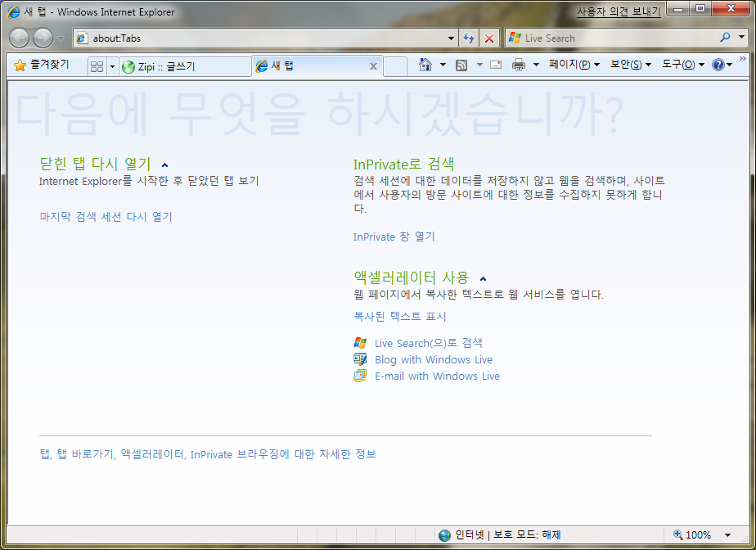Click the Live Search accelerator icon
This screenshot has width=756, height=550.
click(x=360, y=343)
